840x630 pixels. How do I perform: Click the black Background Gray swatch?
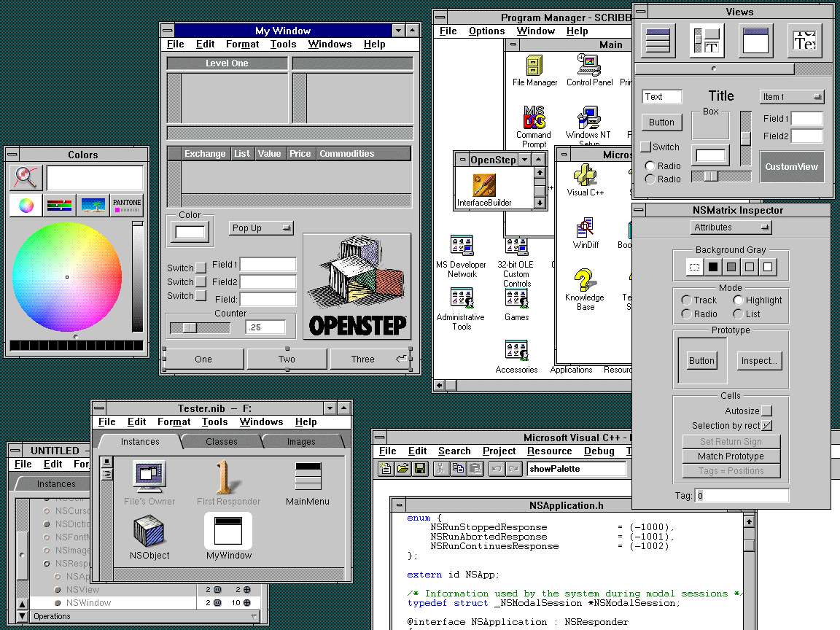click(713, 267)
